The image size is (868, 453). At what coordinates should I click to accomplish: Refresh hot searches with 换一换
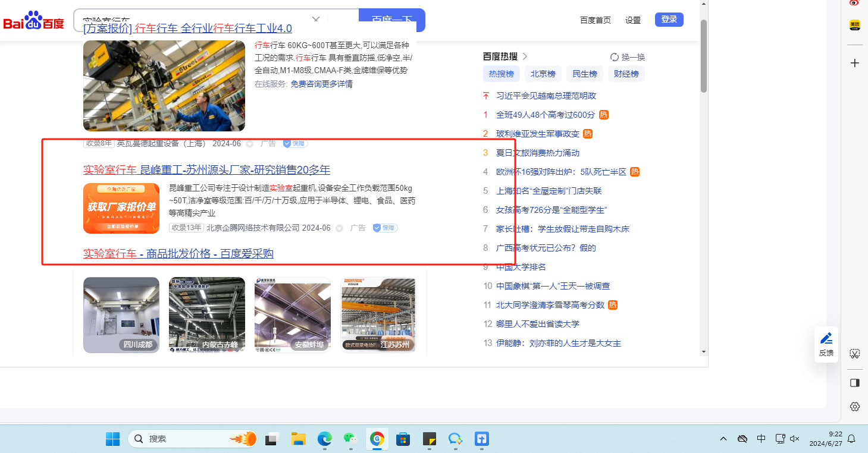click(x=628, y=57)
